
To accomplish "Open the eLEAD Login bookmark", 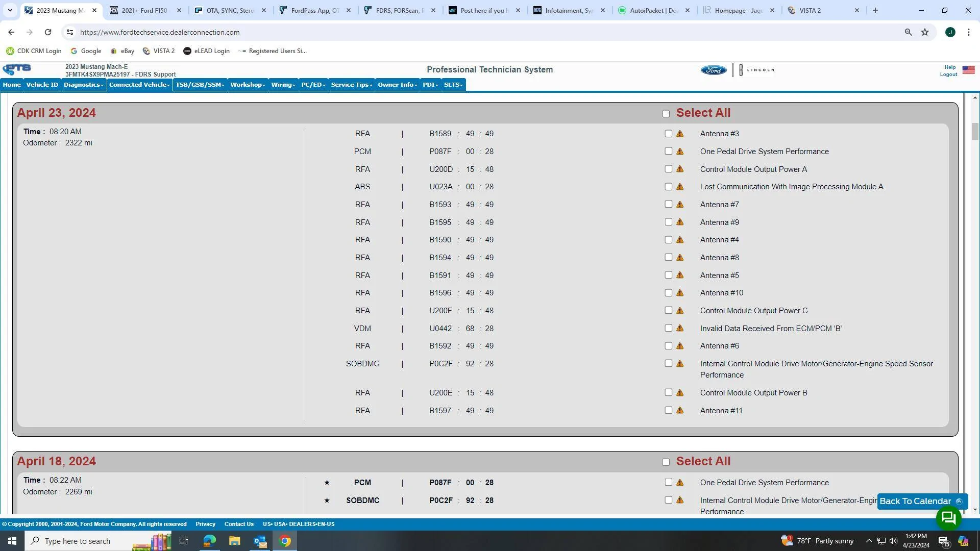I will tap(207, 51).
